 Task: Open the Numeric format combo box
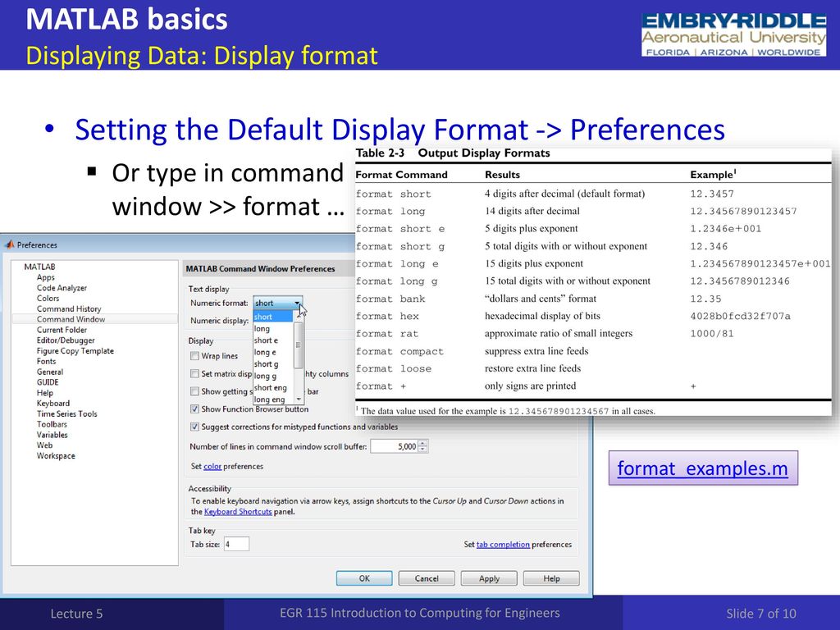click(277, 304)
